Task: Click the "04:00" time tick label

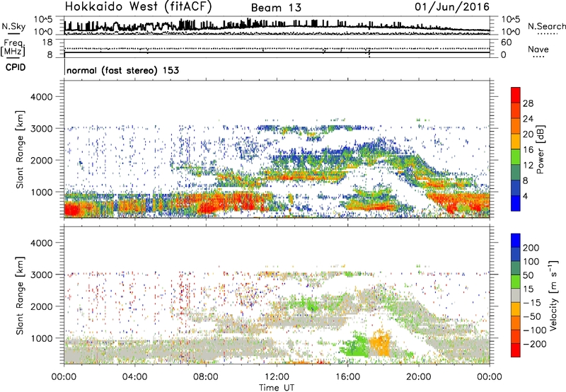Action: click(134, 377)
